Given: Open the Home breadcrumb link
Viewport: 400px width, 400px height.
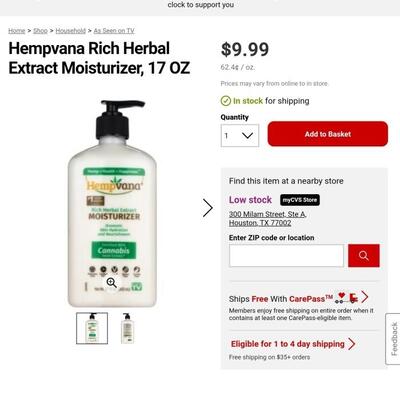Looking at the screenshot, I should [x=17, y=31].
